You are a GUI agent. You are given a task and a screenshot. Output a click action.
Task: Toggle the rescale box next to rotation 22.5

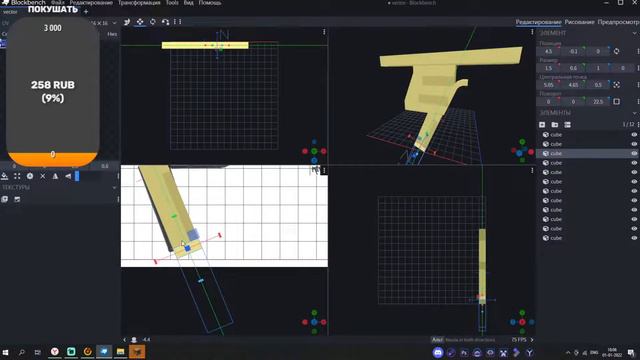tap(616, 101)
